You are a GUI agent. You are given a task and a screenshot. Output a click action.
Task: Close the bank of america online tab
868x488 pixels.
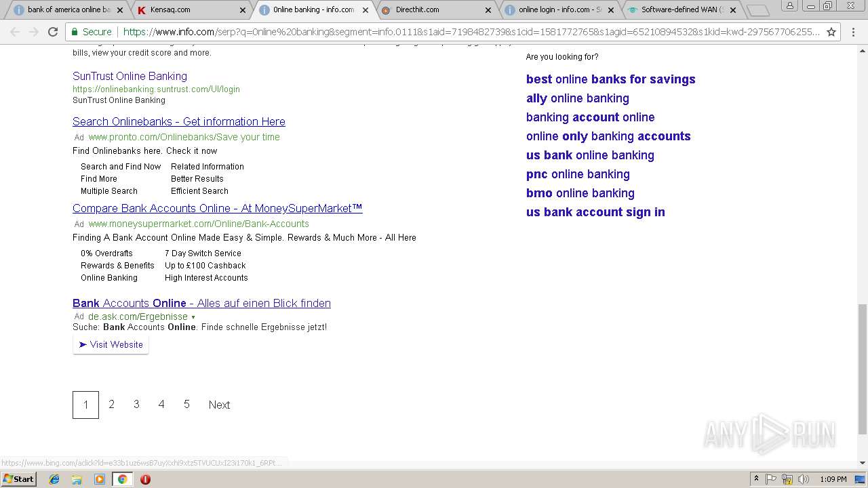coord(120,10)
